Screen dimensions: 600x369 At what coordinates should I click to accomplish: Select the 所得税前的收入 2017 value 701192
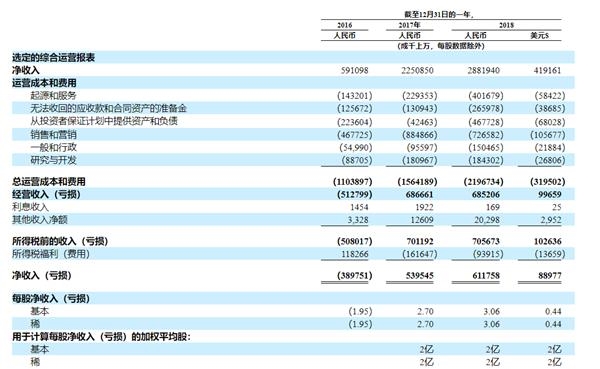point(420,242)
